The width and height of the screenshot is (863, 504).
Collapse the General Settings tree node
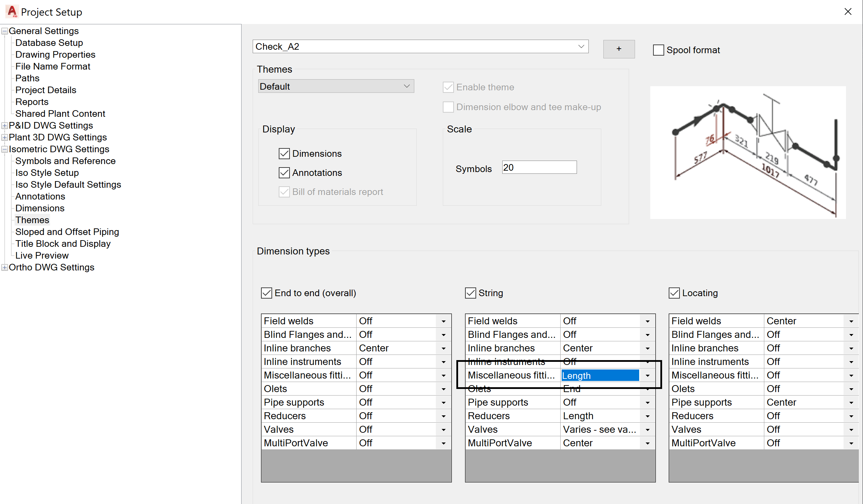(5, 31)
